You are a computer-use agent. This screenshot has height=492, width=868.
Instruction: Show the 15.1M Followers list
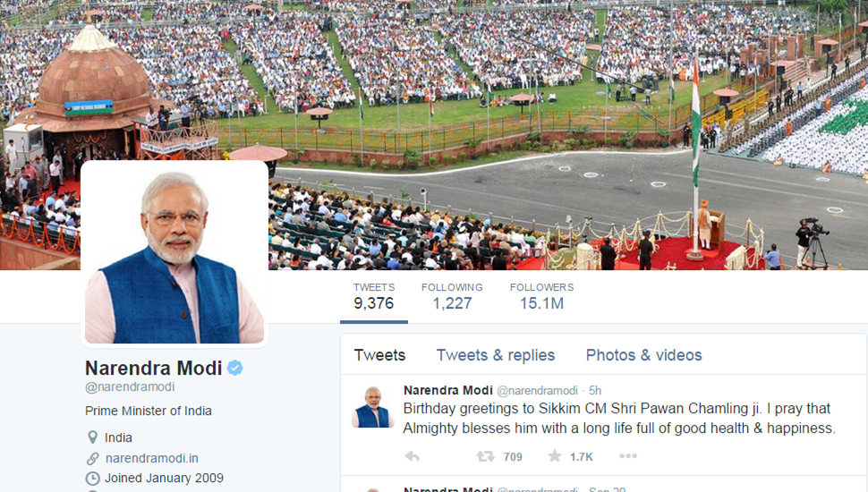[541, 296]
